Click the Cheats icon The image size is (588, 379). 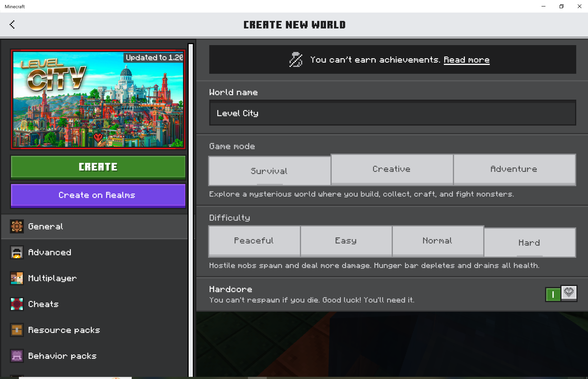(17, 304)
